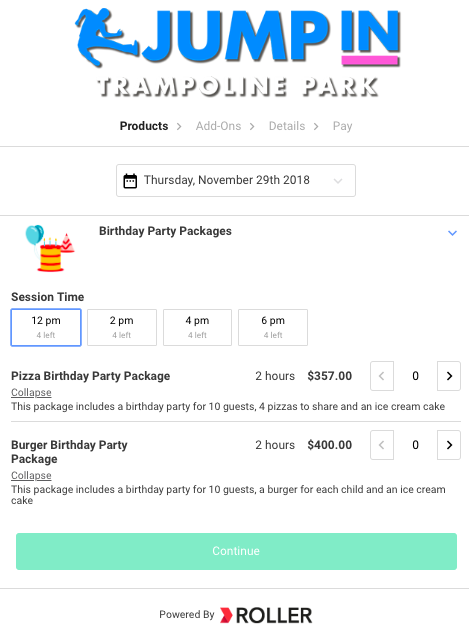Click the ROLLER logo in footer
Viewport: 469px width, 639px height.
click(x=266, y=615)
